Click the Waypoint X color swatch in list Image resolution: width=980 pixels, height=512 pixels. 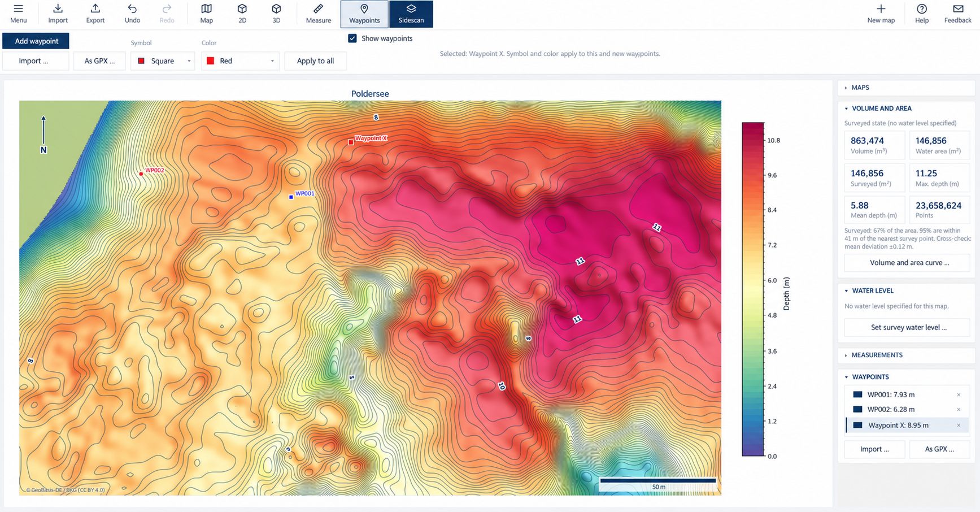(857, 425)
